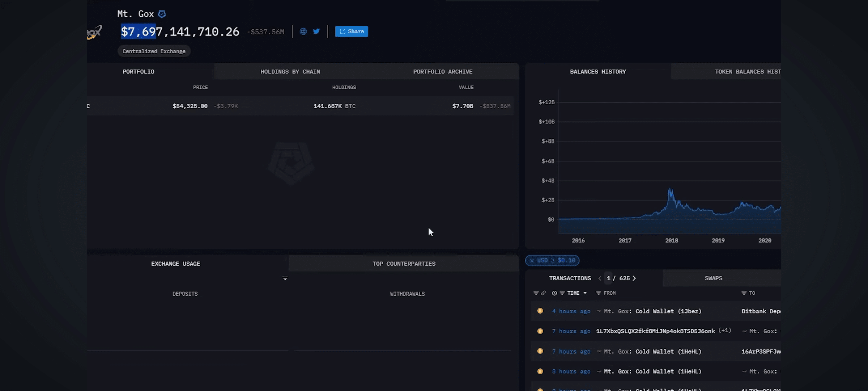Toggle the clock icon beside TIME column
This screenshot has height=391, width=868.
click(x=554, y=293)
